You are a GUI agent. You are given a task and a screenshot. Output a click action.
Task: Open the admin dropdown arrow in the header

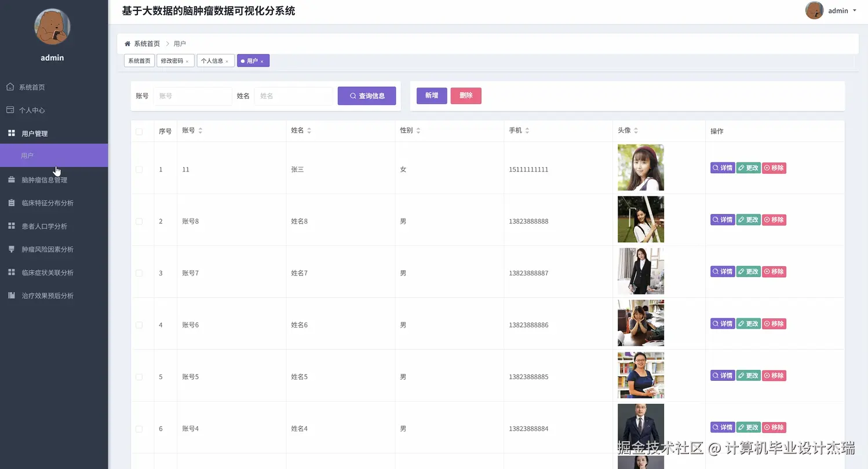coord(855,10)
